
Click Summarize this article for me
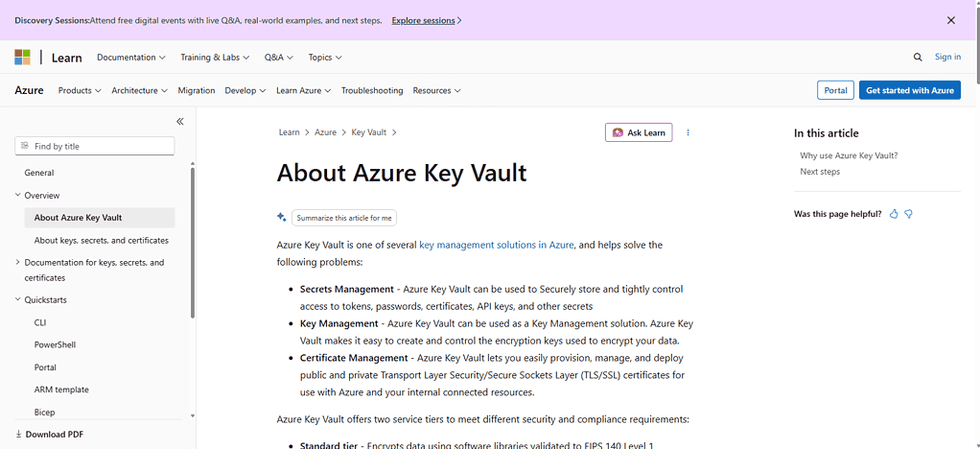(344, 218)
